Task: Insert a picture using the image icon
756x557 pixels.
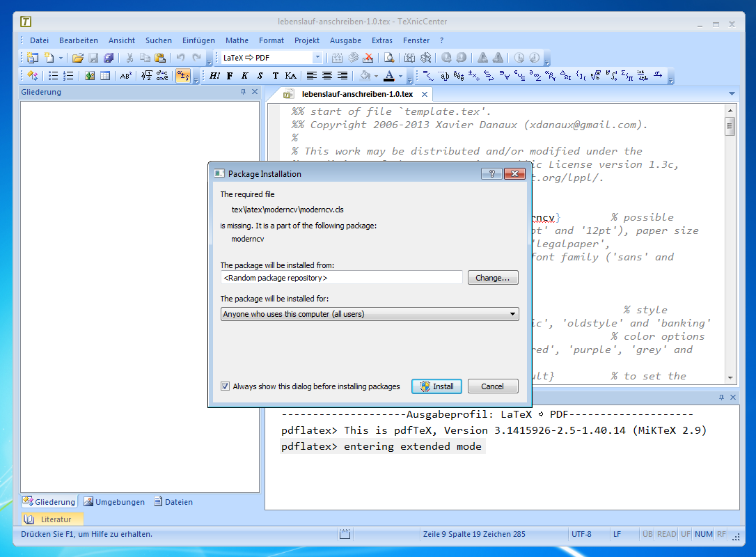Action: pos(90,76)
